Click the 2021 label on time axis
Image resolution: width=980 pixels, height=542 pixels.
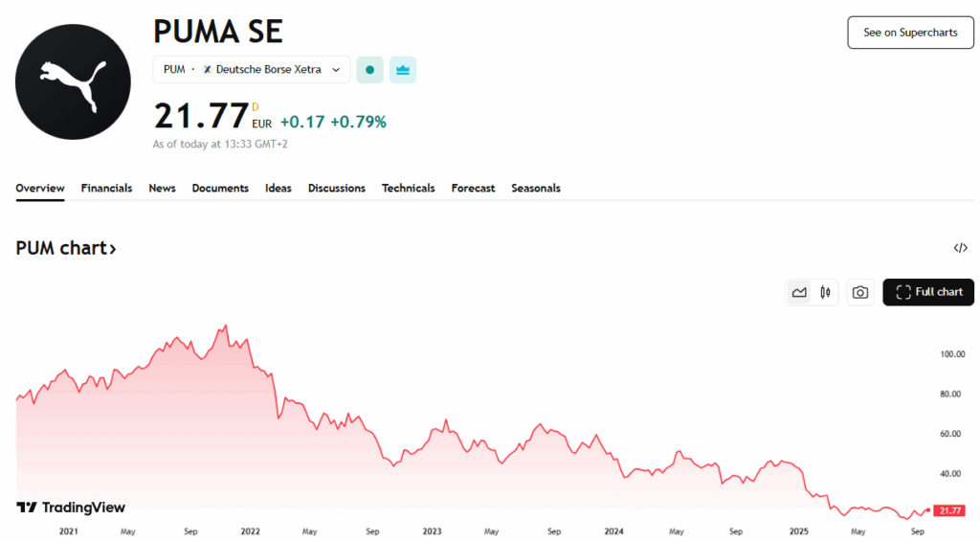69,531
